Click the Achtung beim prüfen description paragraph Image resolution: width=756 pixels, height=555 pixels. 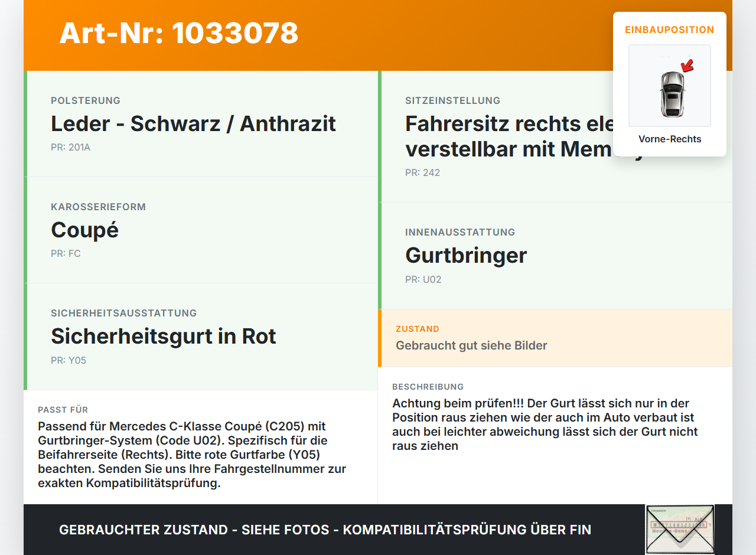pos(545,425)
